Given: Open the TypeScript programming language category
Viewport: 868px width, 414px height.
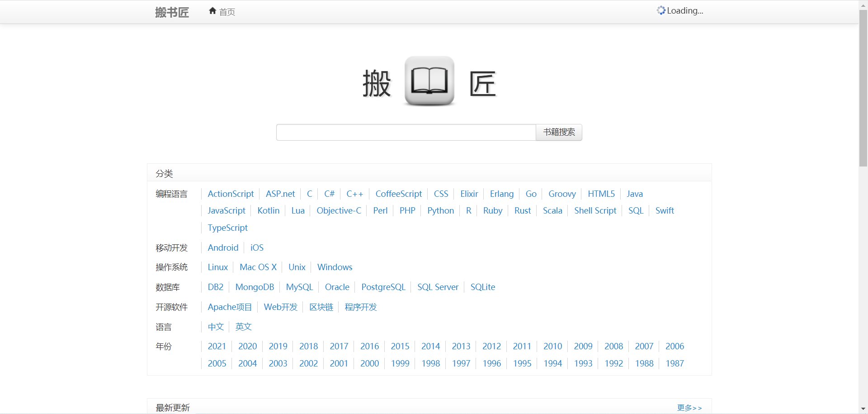Looking at the screenshot, I should tap(227, 228).
